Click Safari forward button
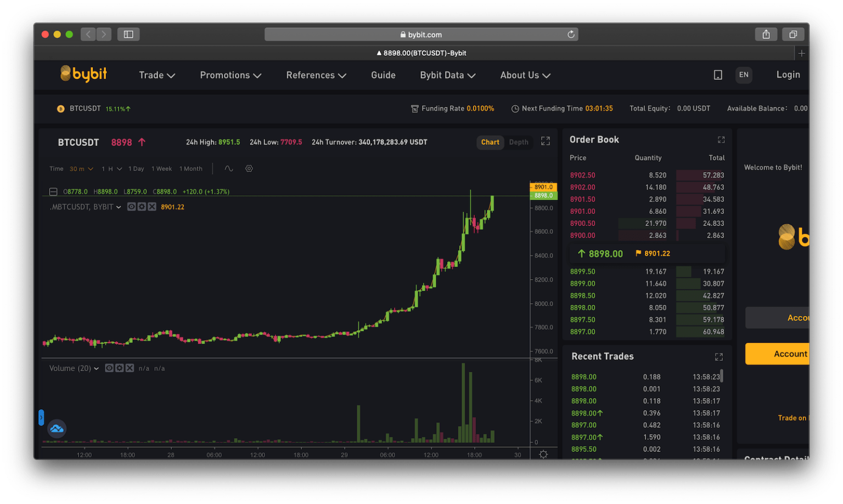 [x=104, y=34]
